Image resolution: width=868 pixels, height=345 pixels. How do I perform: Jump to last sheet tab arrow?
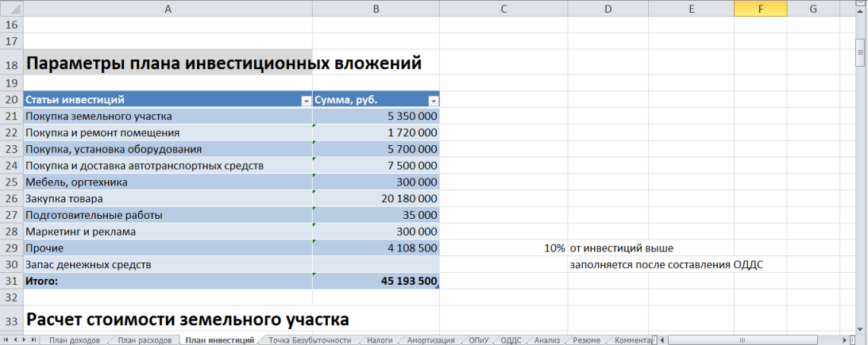(x=33, y=339)
